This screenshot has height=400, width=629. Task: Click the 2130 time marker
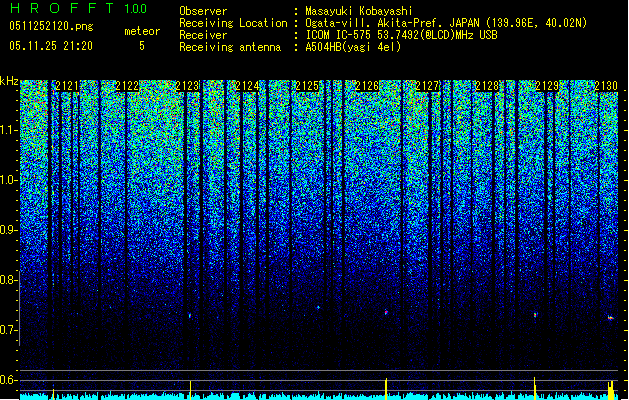[x=606, y=86]
